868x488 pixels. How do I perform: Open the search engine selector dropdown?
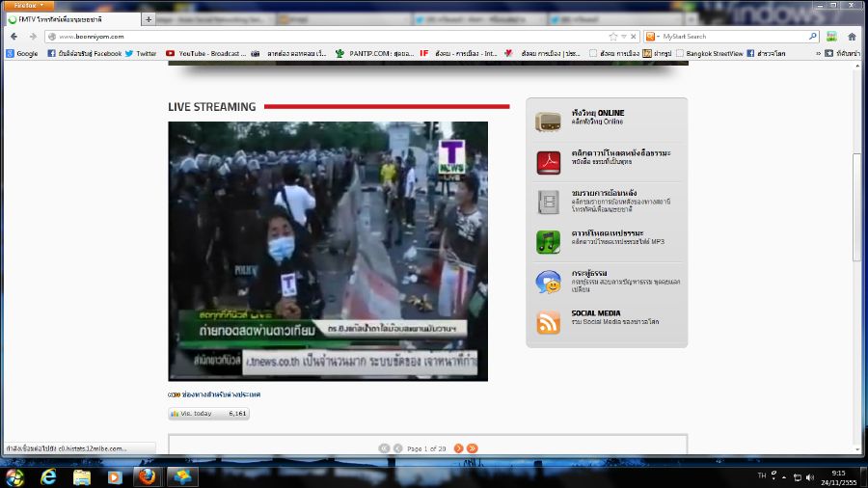click(653, 37)
